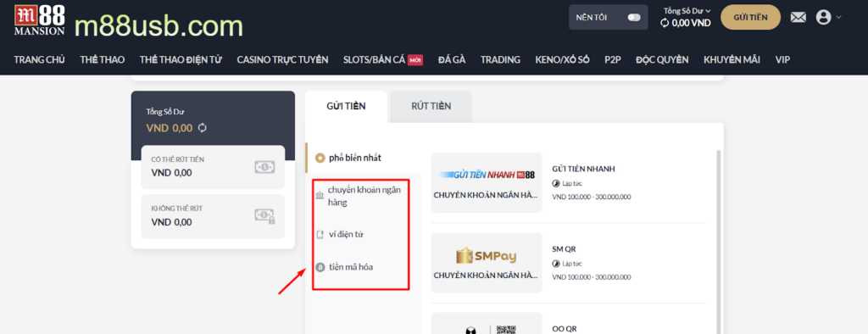Select the Gửi Tiền Nhanh logo tile
This screenshot has width=868, height=334.
pyautogui.click(x=487, y=182)
